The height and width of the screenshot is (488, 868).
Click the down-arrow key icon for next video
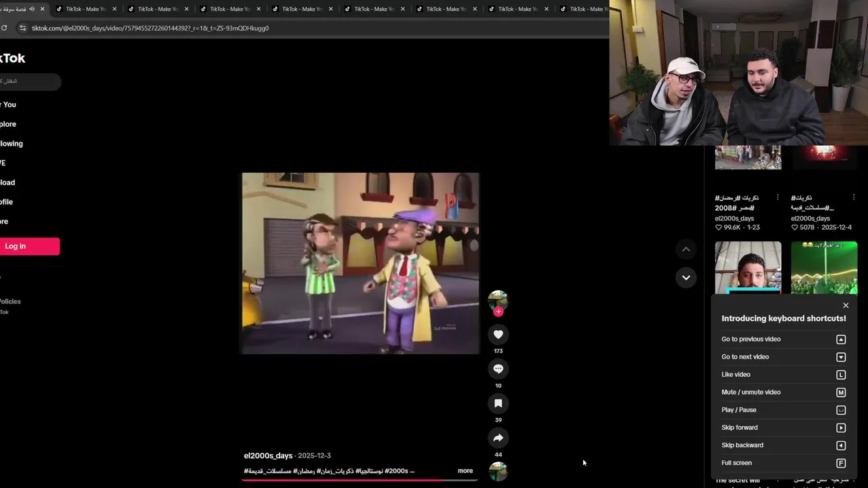[x=841, y=357]
